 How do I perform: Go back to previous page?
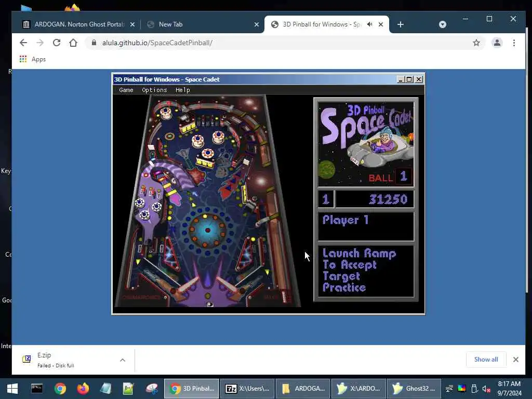click(x=23, y=43)
